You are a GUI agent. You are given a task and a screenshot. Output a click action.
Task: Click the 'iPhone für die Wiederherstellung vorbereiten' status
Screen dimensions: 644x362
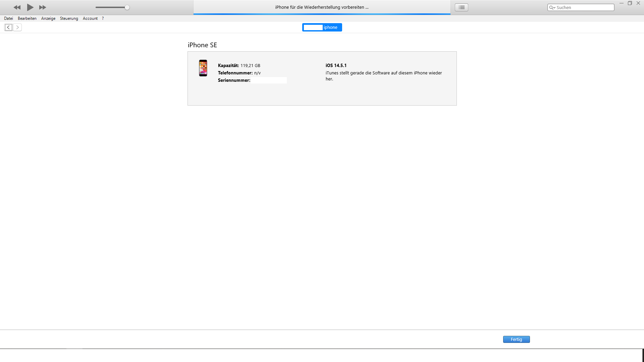pyautogui.click(x=322, y=7)
